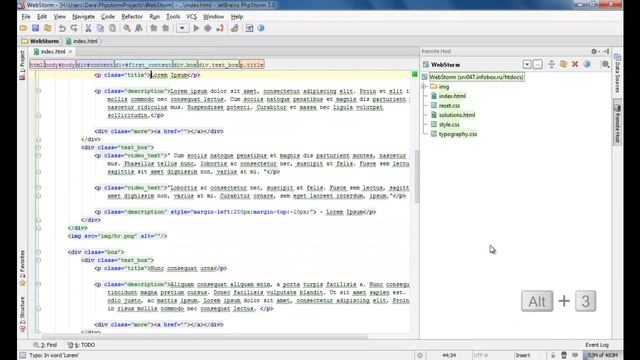Open the File menu
640x360 pixels.
tap(26, 17)
